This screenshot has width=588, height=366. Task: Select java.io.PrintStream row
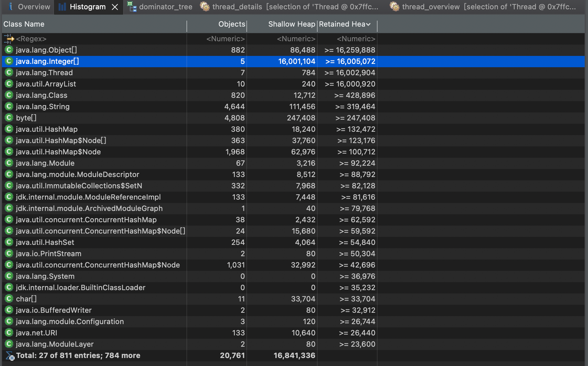click(293, 254)
